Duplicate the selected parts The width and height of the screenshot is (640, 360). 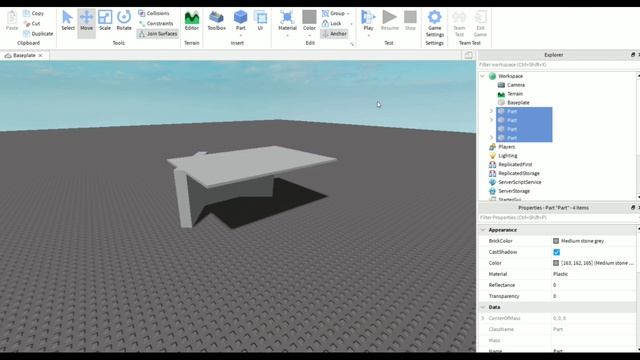(x=38, y=33)
